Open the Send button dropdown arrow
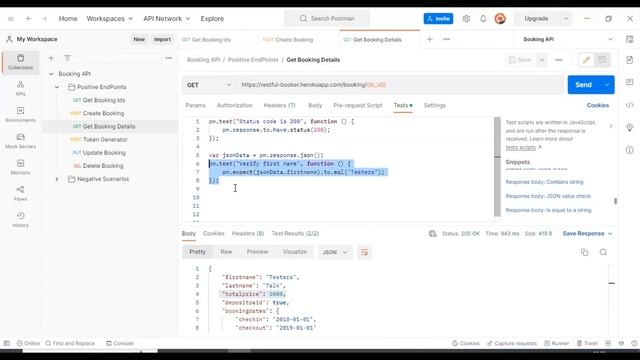 (607, 85)
